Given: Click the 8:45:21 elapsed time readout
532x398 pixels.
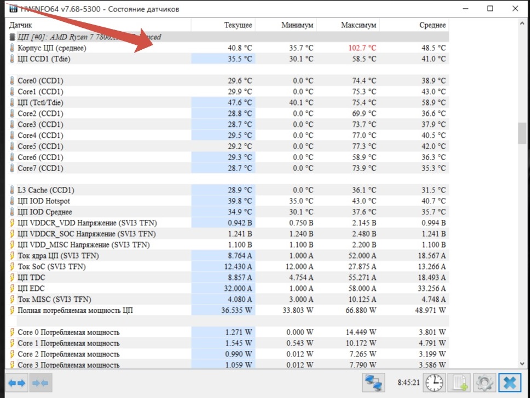Looking at the screenshot, I should coord(408,382).
